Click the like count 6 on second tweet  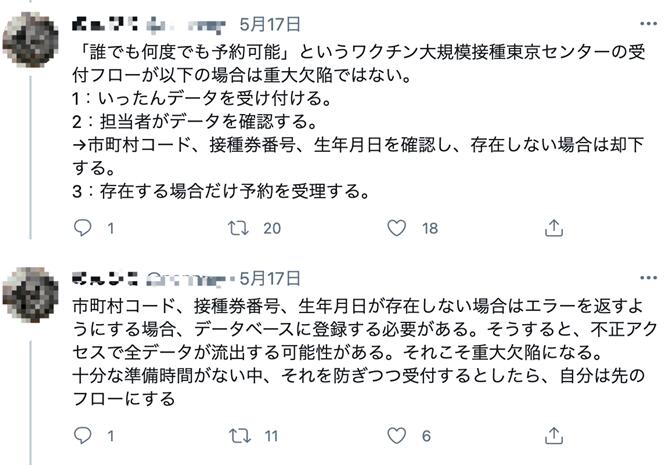(426, 436)
